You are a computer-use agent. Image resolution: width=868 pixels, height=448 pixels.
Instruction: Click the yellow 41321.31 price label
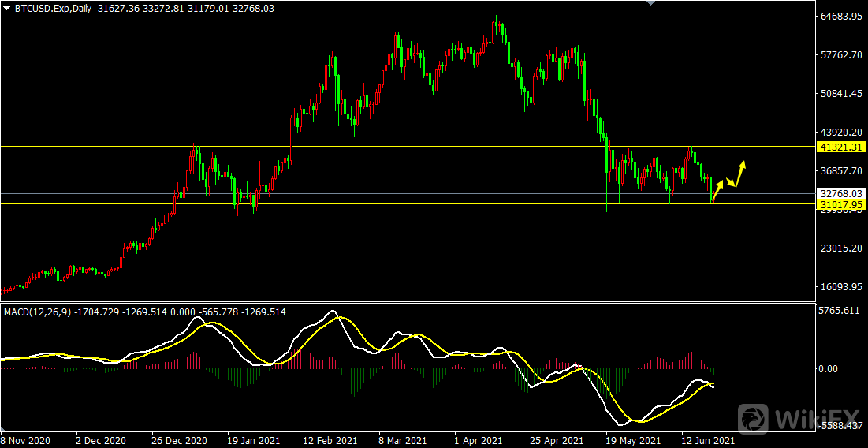point(843,147)
